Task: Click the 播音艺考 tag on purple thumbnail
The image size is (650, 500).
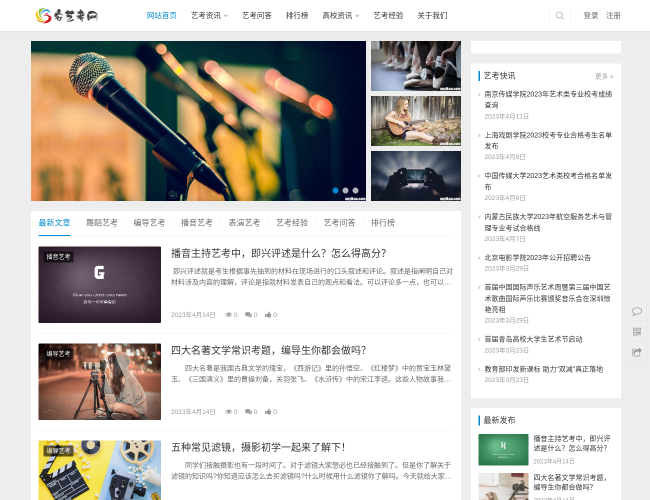Action: [58, 257]
